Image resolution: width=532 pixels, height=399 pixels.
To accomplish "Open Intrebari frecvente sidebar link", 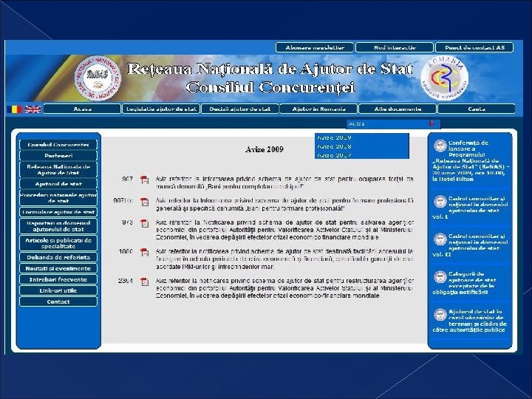I will click(x=58, y=279).
